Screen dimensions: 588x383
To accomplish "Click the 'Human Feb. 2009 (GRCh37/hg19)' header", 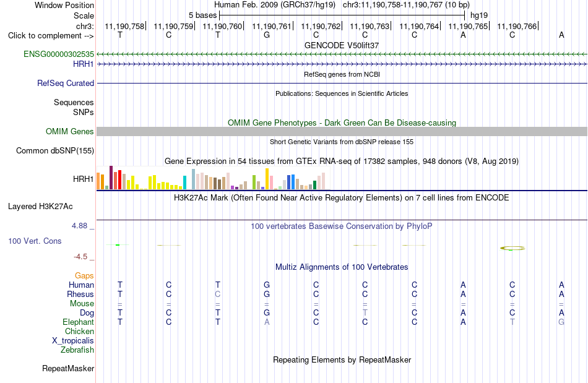I will point(275,5).
